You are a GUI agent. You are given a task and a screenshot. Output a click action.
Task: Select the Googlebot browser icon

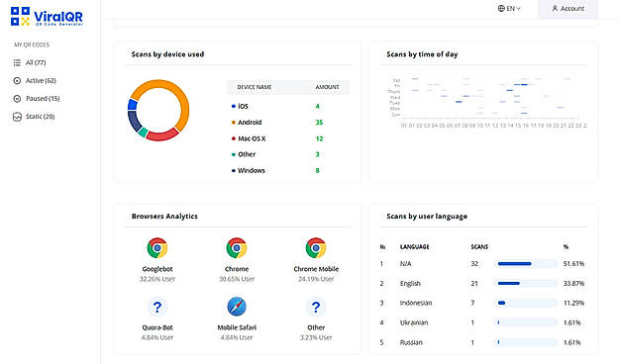(x=157, y=247)
